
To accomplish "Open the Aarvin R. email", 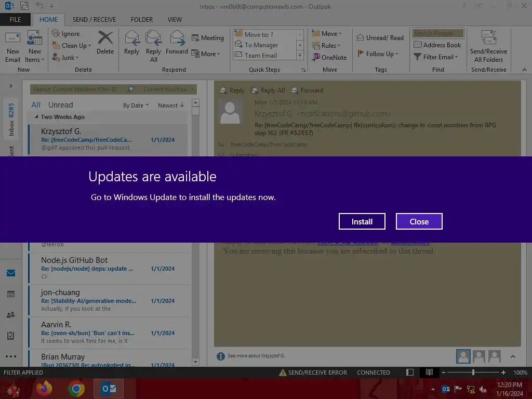I will pos(108,332).
